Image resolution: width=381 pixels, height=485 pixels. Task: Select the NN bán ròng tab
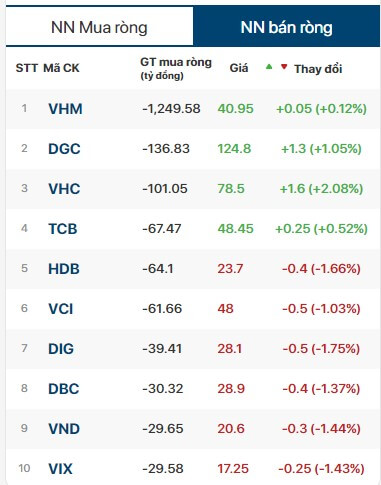click(x=287, y=27)
